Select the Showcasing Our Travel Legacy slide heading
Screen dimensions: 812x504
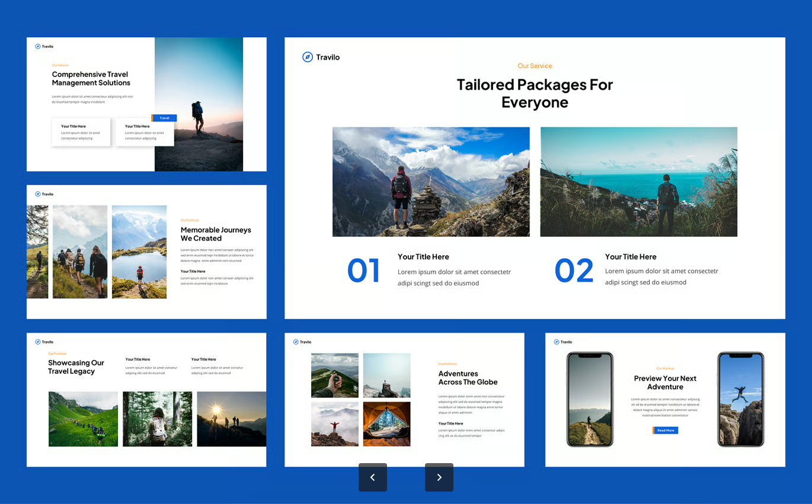tap(76, 367)
